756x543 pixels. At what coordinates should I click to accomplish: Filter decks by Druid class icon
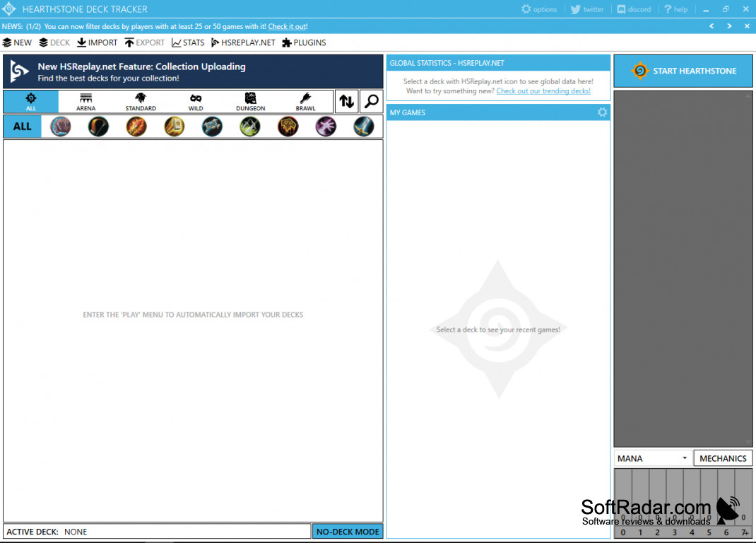tap(61, 127)
